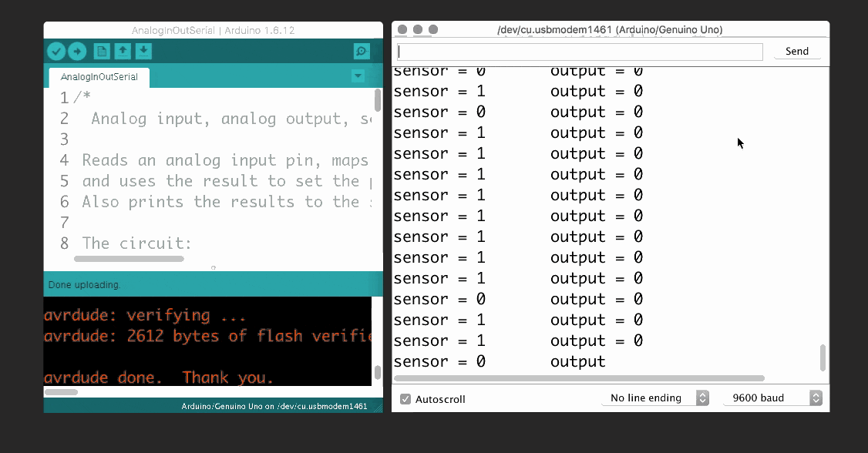Create a New sketch with toolbar icon

[103, 51]
